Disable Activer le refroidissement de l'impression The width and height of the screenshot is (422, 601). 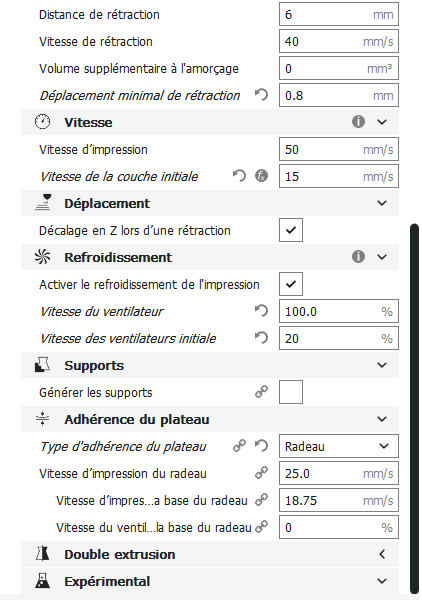291,284
